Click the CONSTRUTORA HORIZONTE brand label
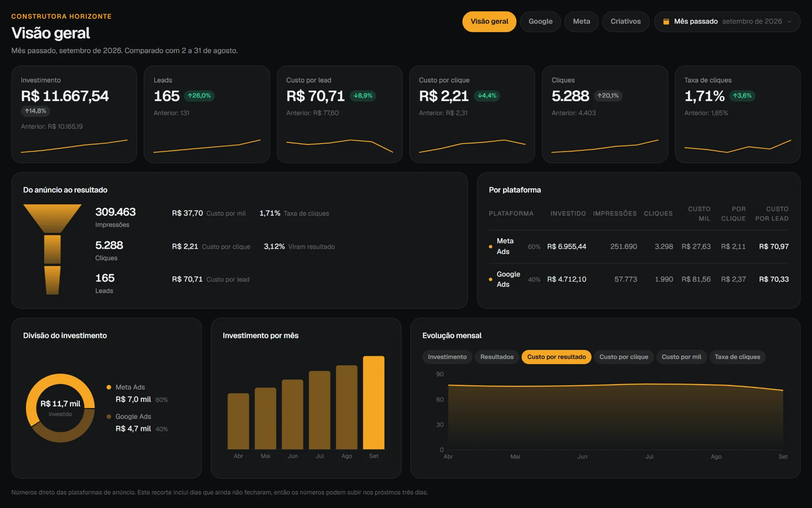The image size is (812, 508). (61, 16)
